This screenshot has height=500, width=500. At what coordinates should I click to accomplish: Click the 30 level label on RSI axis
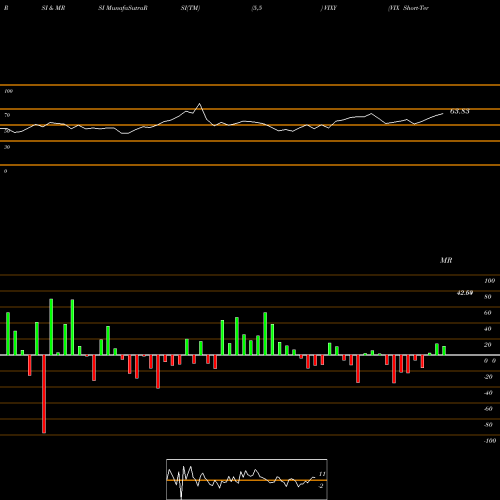[7, 147]
